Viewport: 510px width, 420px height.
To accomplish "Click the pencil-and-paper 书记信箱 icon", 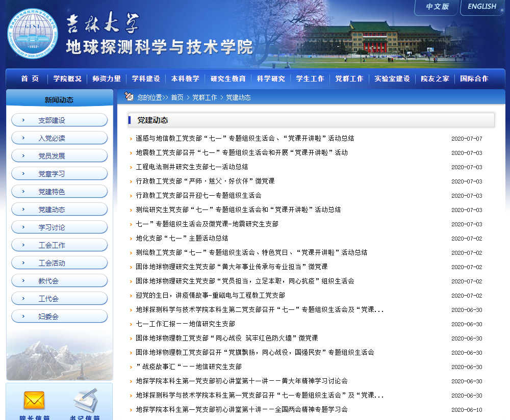I will (x=85, y=401).
